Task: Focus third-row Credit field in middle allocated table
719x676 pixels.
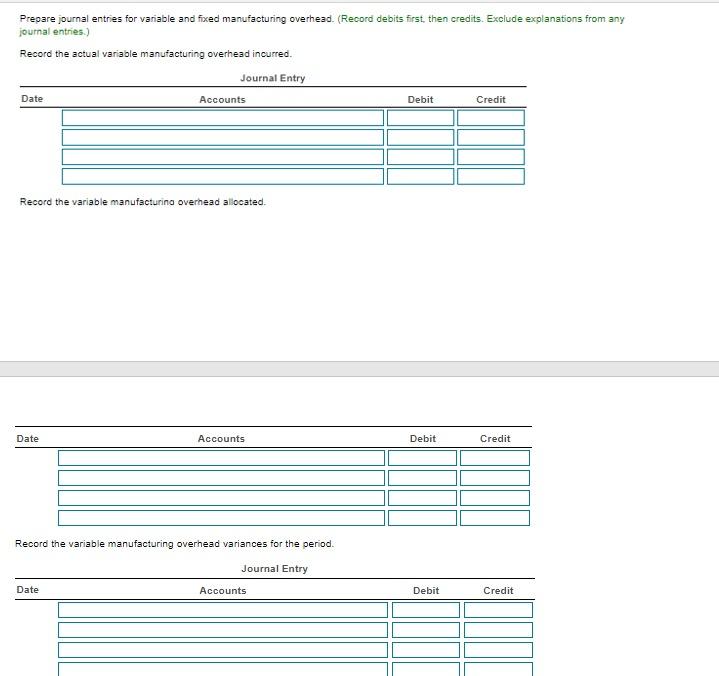Action: [x=495, y=498]
